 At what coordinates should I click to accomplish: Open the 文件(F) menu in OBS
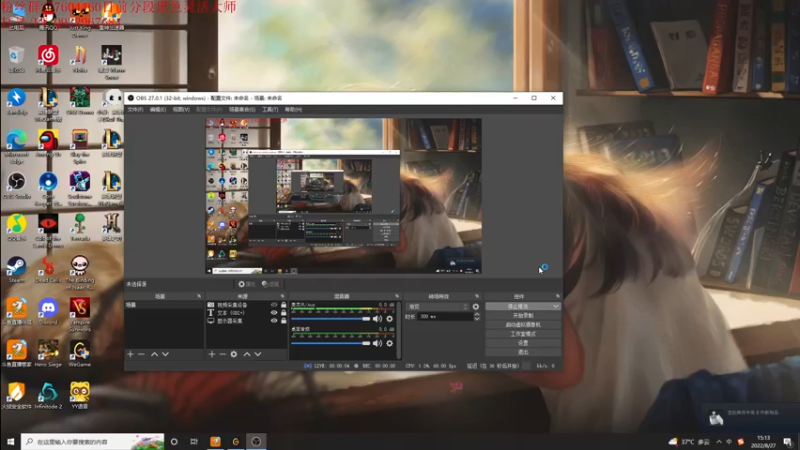coord(135,110)
